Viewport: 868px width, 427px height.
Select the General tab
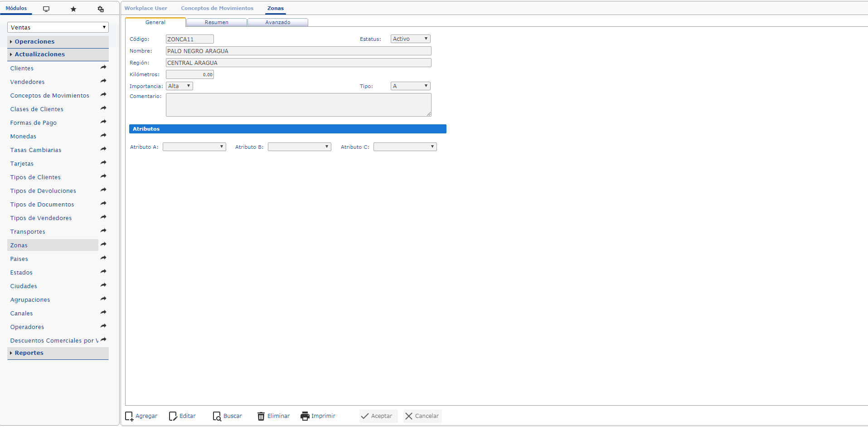coord(155,22)
